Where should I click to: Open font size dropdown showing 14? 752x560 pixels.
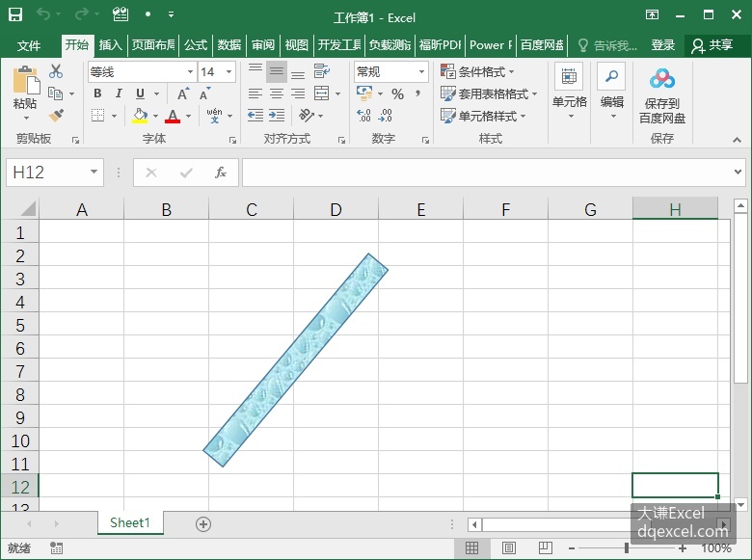pyautogui.click(x=229, y=72)
